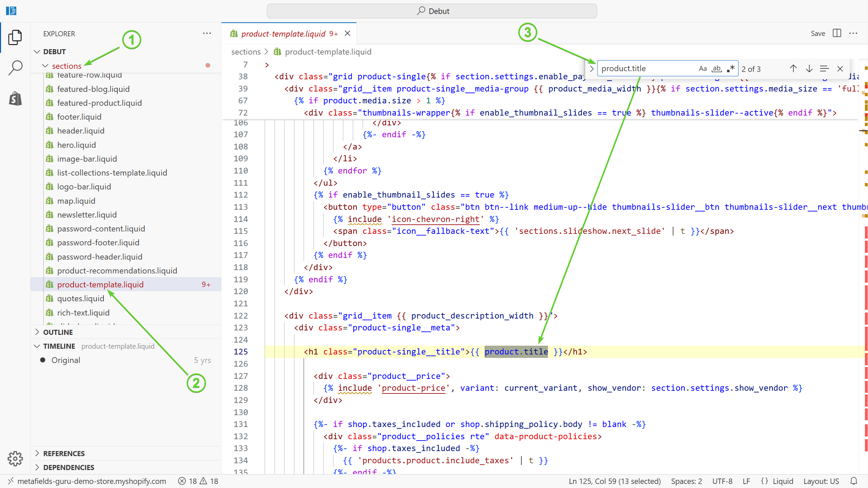The height and width of the screenshot is (488, 868).
Task: Expand the OUTLINE section
Action: [x=58, y=332]
